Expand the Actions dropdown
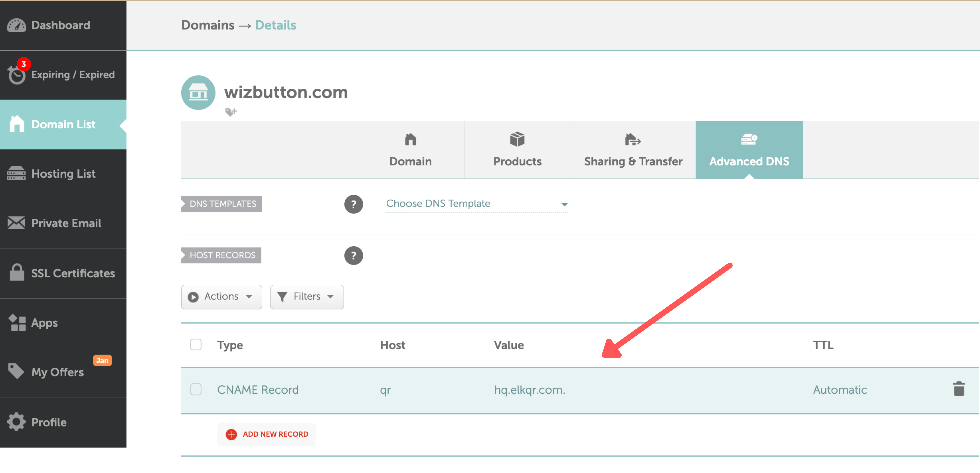Viewport: 980px width, 473px height. (x=221, y=296)
